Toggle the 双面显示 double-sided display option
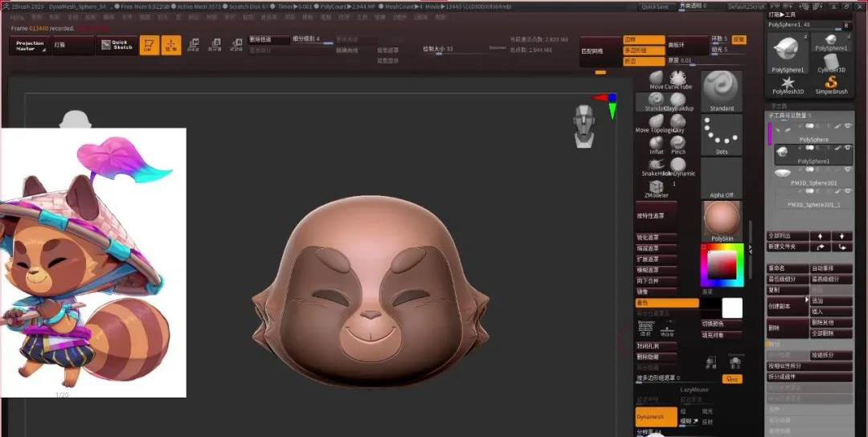 [387, 61]
